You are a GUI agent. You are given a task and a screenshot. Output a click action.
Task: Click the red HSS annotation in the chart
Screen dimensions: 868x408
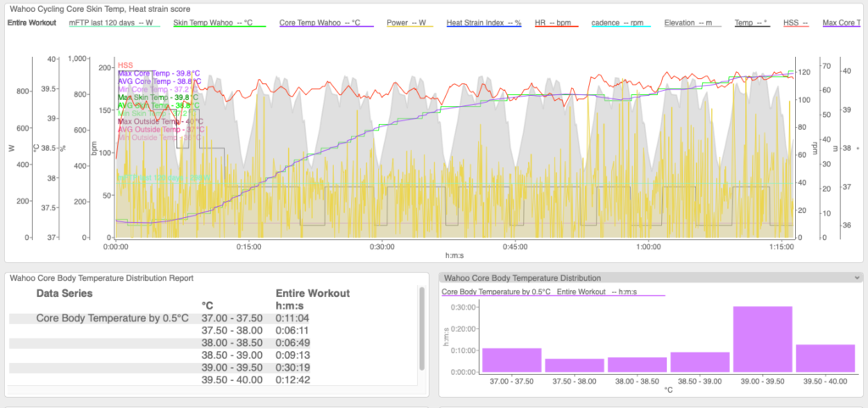coord(125,65)
